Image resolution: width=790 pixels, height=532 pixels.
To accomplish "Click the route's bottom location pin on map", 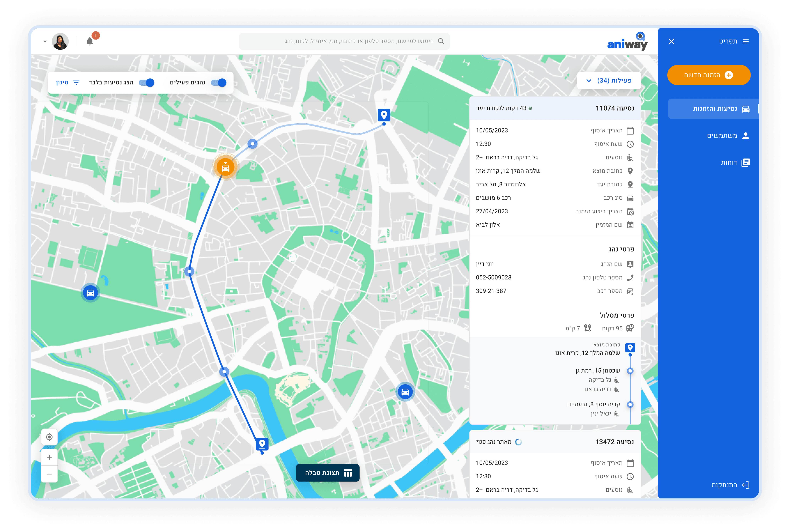I will (x=262, y=444).
